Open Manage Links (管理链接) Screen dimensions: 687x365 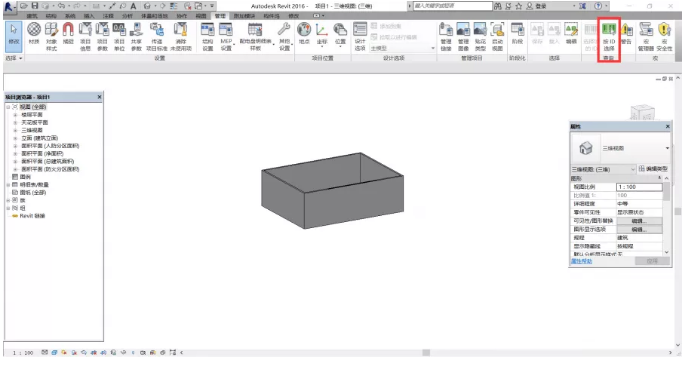tap(446, 36)
